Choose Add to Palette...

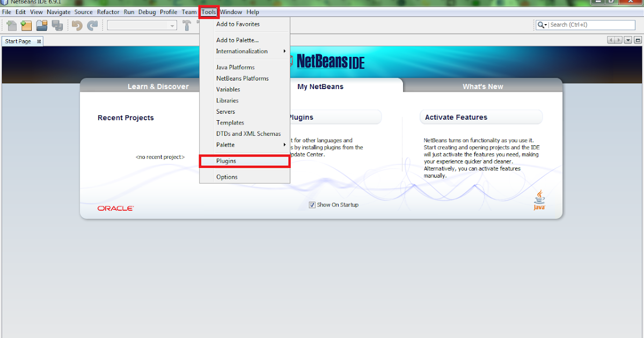[x=245, y=40]
